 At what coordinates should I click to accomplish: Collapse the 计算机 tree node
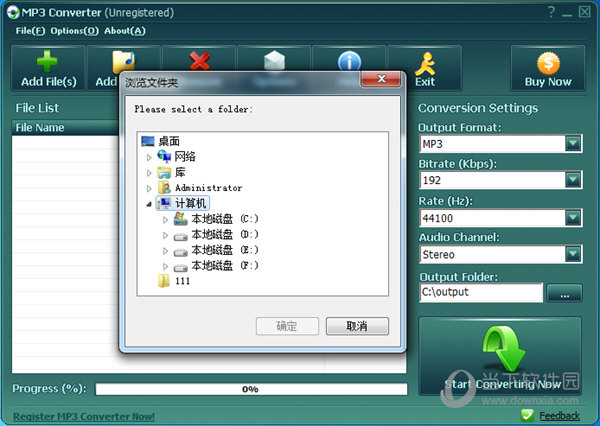coord(149,204)
